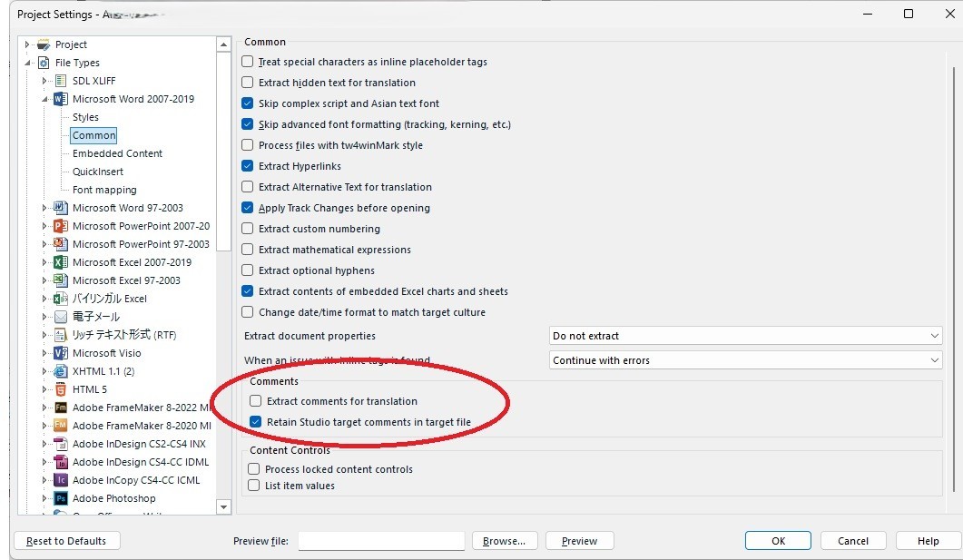Open the Extract document properties dropdown
Screen dimensions: 963x560
pyautogui.click(x=934, y=336)
